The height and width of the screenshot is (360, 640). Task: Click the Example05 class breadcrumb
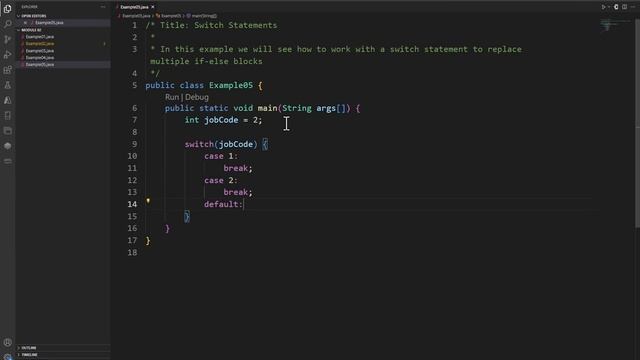pos(170,16)
